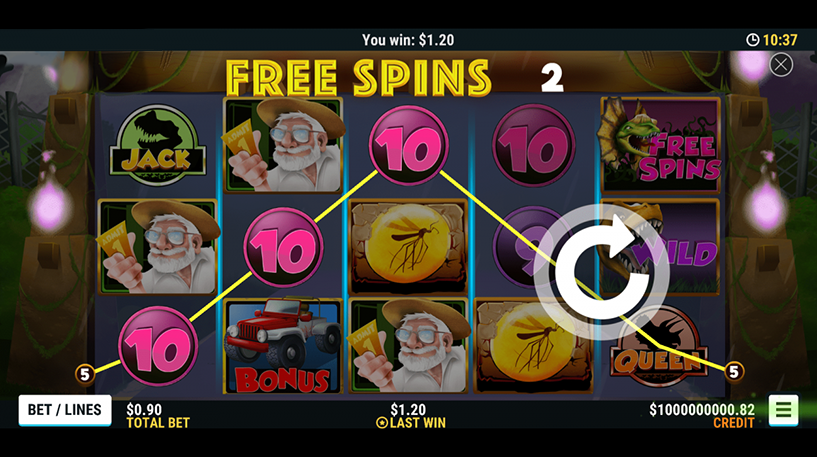Select the amber mosquito in bottom row
The height and width of the screenshot is (457, 817).
[x=534, y=346]
